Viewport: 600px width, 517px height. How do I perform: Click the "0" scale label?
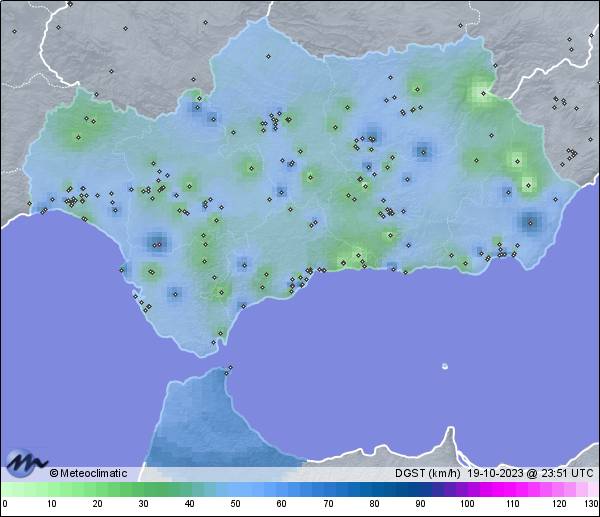tap(5, 503)
